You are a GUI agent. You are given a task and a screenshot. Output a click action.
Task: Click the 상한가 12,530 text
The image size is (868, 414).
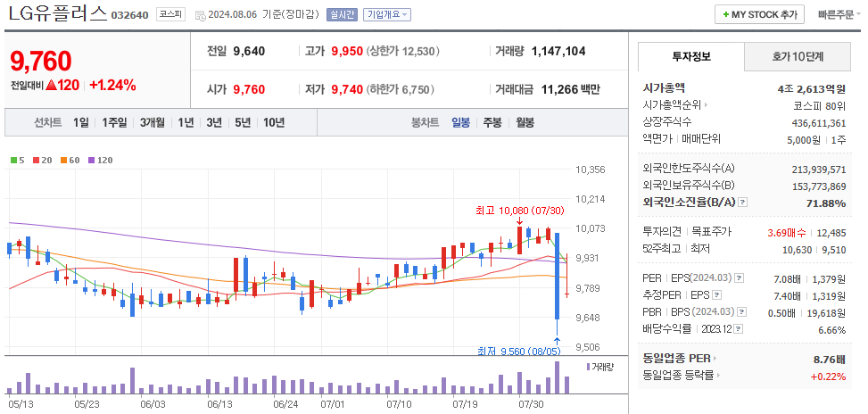(x=402, y=52)
